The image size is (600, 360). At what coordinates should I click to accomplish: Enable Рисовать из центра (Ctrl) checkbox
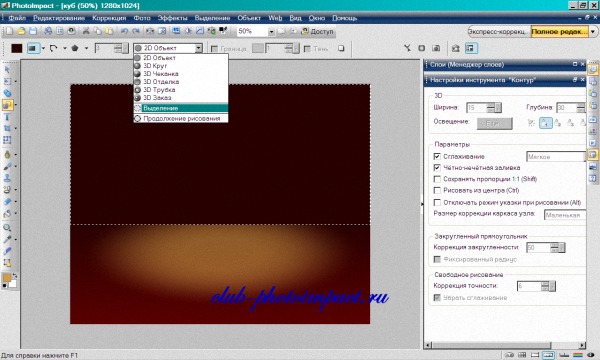point(437,190)
